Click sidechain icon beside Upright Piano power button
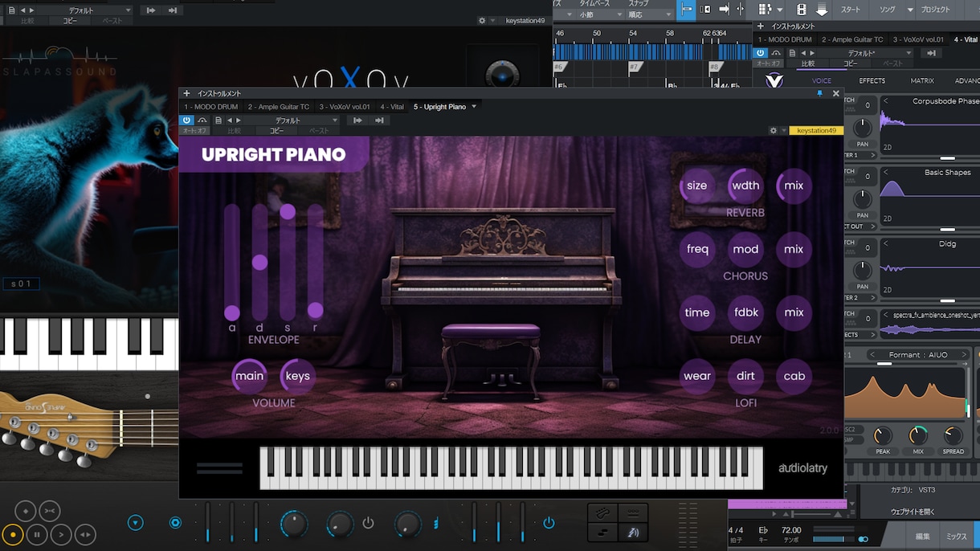 pos(202,120)
